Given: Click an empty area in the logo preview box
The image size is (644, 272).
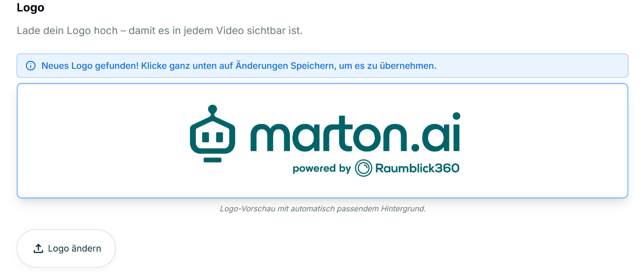Looking at the screenshot, I should pos(93,139).
